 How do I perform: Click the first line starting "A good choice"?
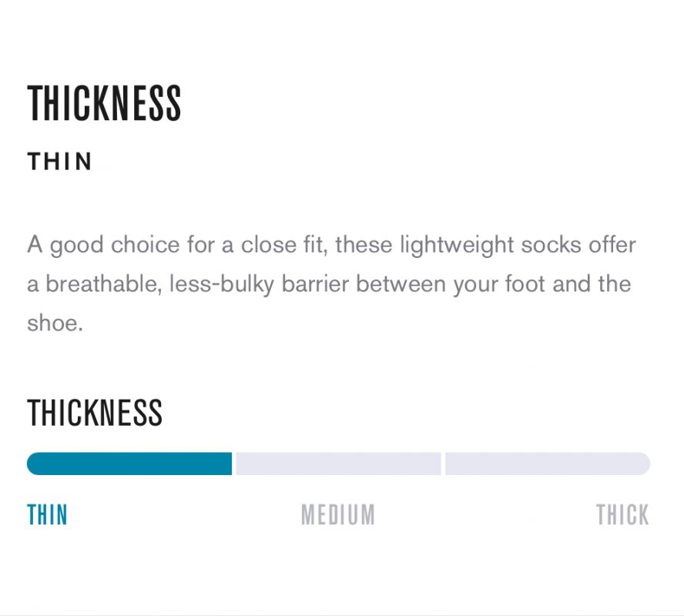coord(331,246)
